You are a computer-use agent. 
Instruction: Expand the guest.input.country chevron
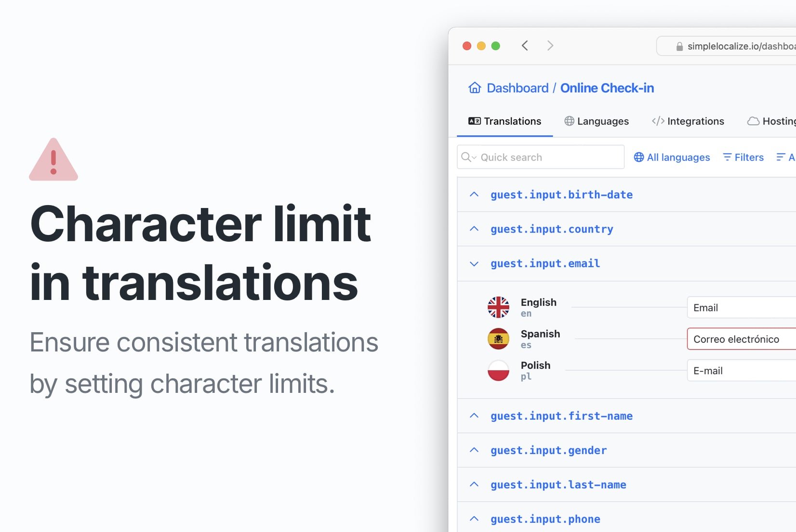[x=474, y=229]
